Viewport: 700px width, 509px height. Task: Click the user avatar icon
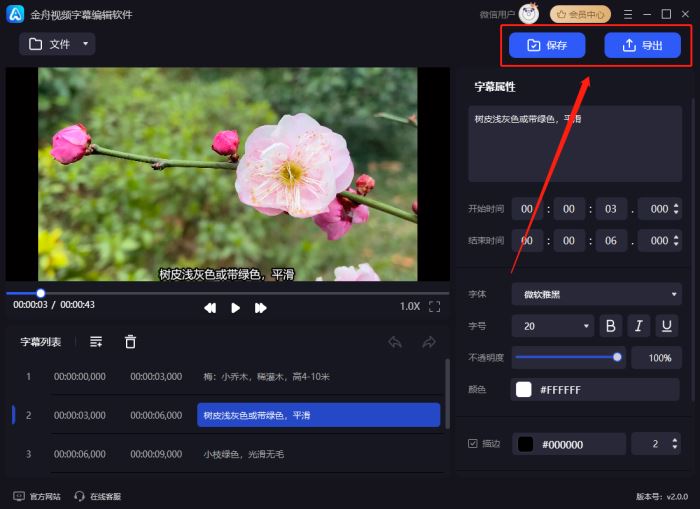tap(529, 14)
